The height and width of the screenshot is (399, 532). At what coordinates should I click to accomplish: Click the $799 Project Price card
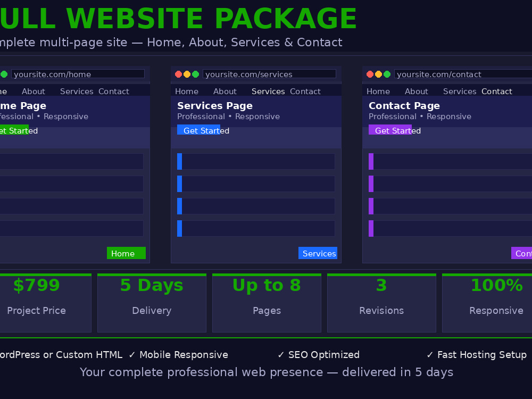45,303
